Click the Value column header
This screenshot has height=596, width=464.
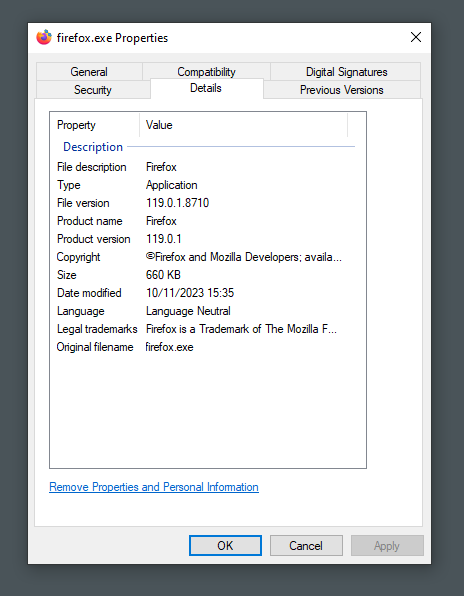[x=243, y=125]
